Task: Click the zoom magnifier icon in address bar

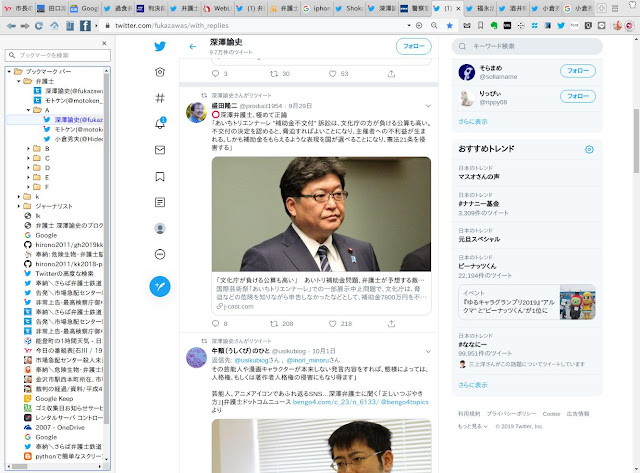Action: (434, 25)
